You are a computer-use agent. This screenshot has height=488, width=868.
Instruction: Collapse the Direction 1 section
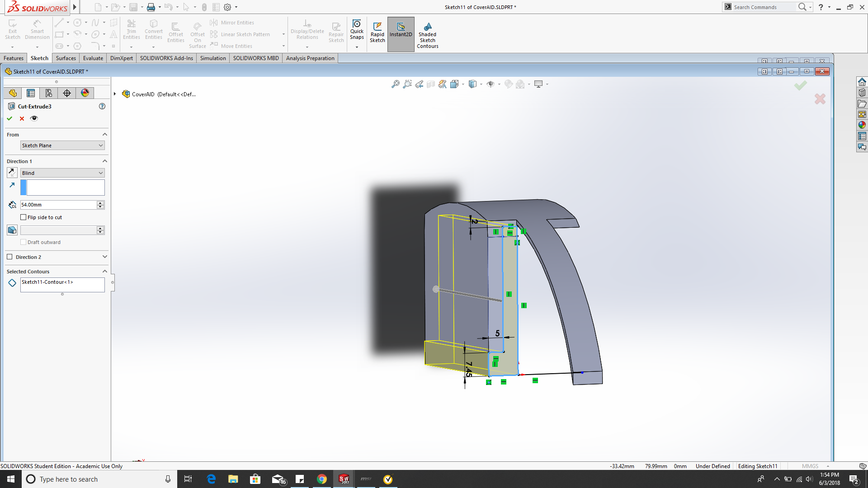105,161
